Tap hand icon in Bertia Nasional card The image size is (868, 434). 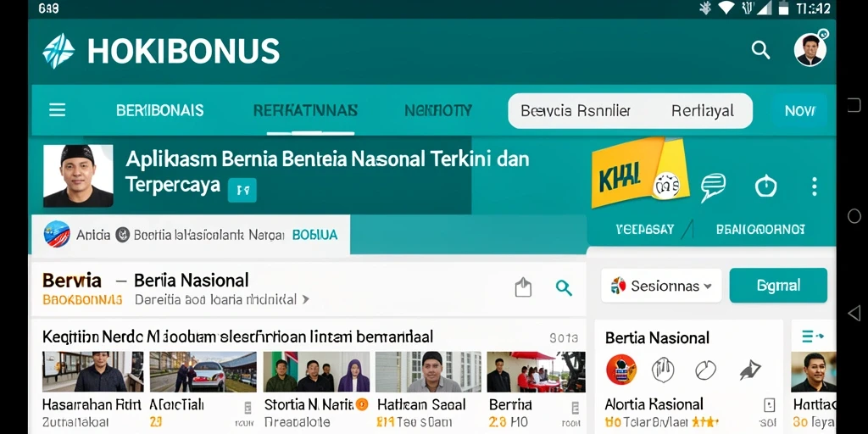tap(663, 370)
